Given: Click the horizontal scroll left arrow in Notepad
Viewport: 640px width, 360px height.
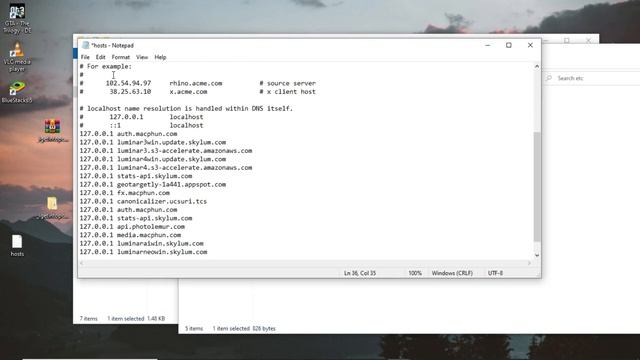Looking at the screenshot, I should point(82,263).
